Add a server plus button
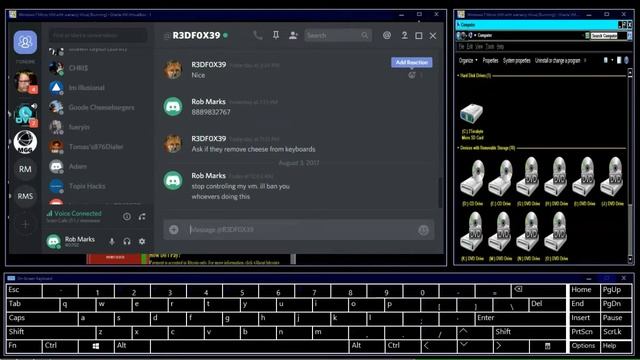Viewport: 640px width, 360px height. point(25,224)
